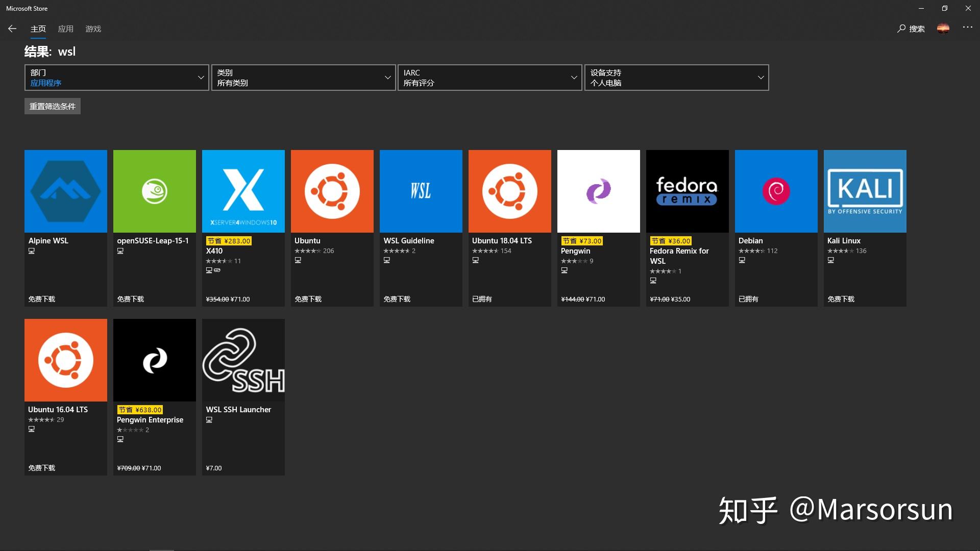This screenshot has width=980, height=551.
Task: Open the Ubuntu 18.04 LTS app logo
Action: point(510,191)
